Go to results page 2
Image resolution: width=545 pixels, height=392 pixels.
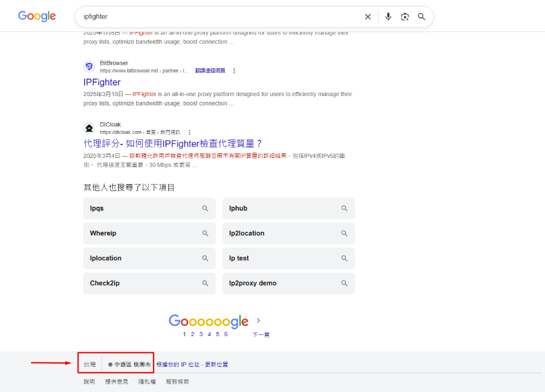tap(193, 334)
